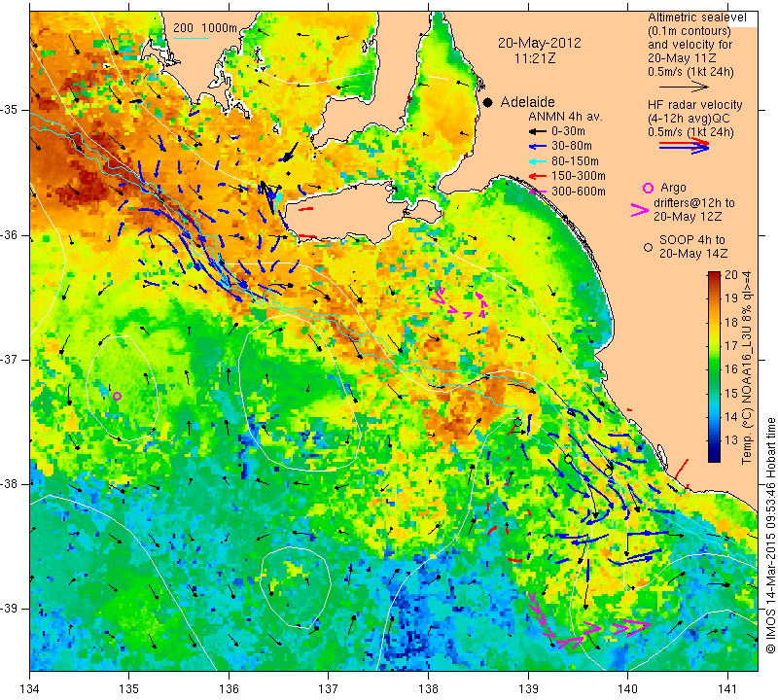Click the '20-May 14Z' SOOP legend text
The image size is (778, 700).
coord(693,254)
